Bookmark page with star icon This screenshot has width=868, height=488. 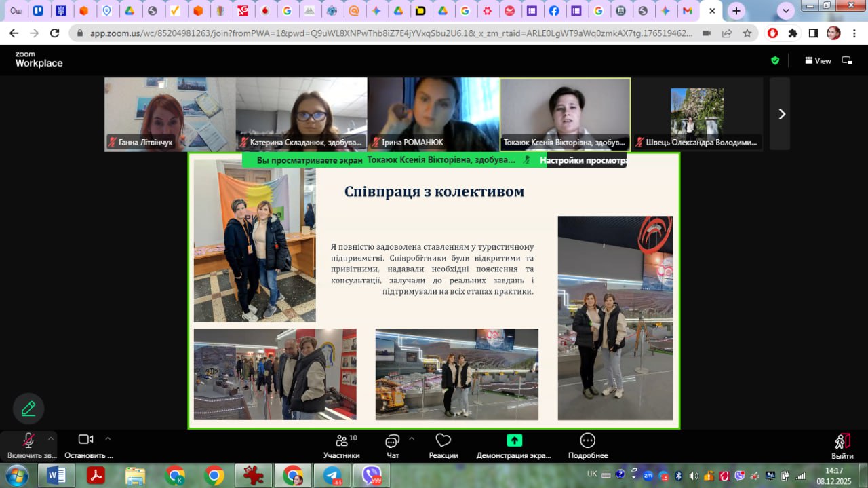click(747, 33)
